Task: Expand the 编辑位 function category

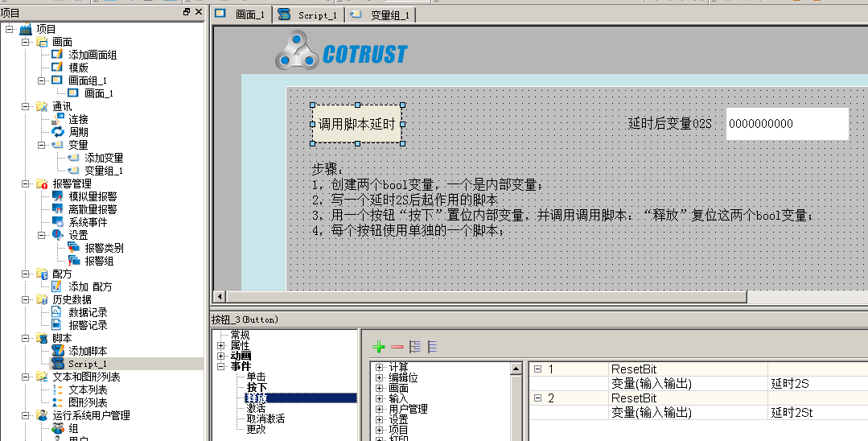Action: pyautogui.click(x=379, y=377)
